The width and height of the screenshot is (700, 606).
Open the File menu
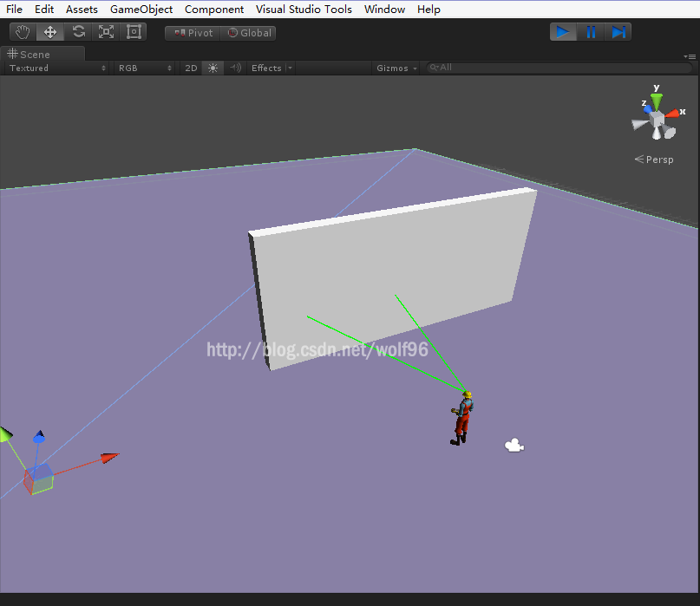14,10
